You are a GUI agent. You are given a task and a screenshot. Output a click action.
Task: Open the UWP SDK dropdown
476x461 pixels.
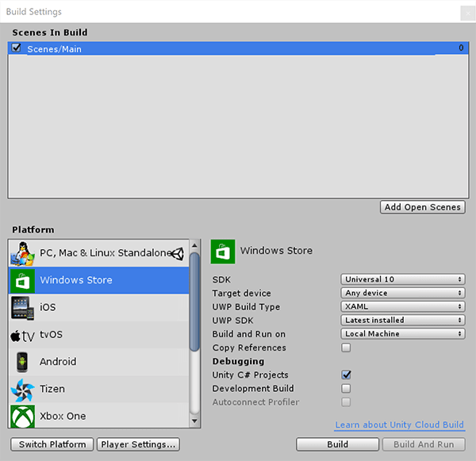(x=403, y=320)
